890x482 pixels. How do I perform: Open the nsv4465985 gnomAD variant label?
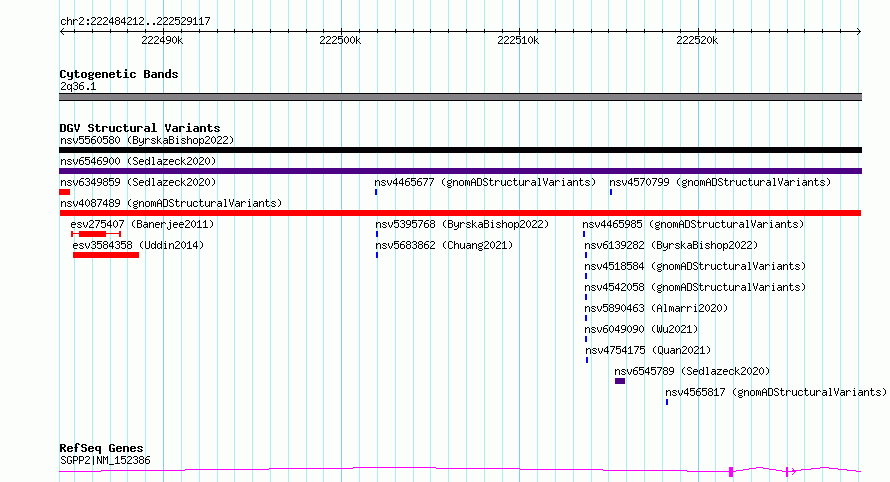[x=693, y=224]
